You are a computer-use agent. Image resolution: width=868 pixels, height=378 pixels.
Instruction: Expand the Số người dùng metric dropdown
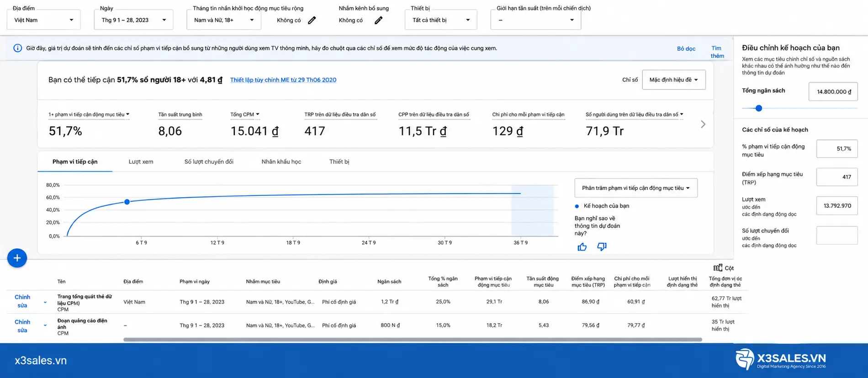point(682,114)
